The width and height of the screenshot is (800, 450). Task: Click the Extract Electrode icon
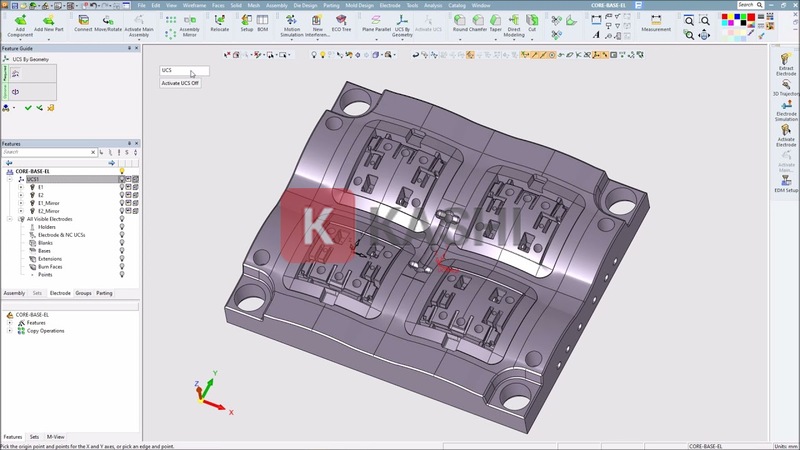pos(786,59)
